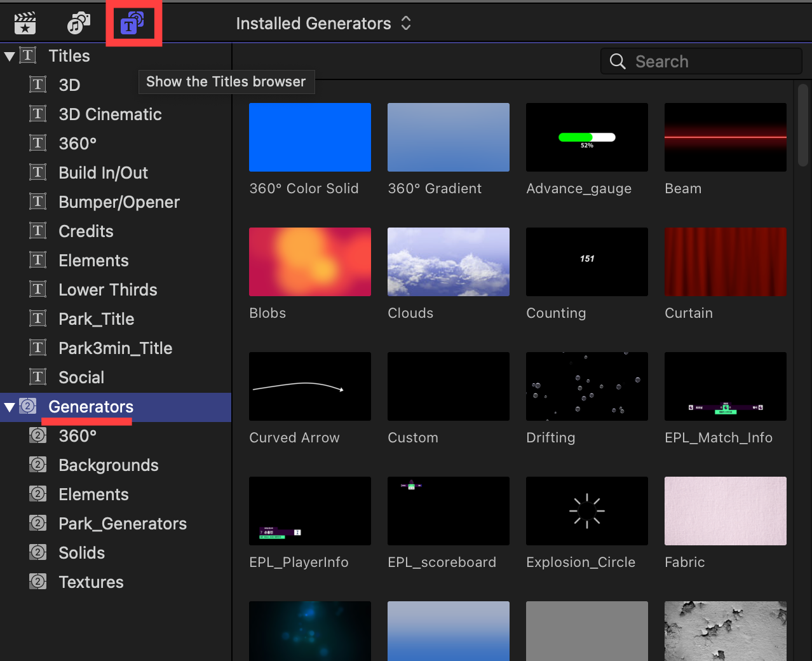Select the Social titles category
Viewport: 812px width, 661px height.
[x=116, y=377]
